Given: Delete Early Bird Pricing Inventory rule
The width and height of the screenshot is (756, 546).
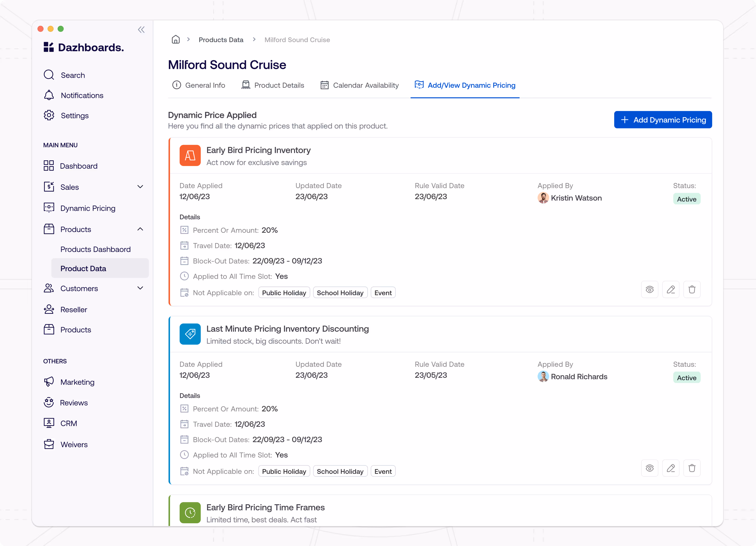Looking at the screenshot, I should (692, 289).
